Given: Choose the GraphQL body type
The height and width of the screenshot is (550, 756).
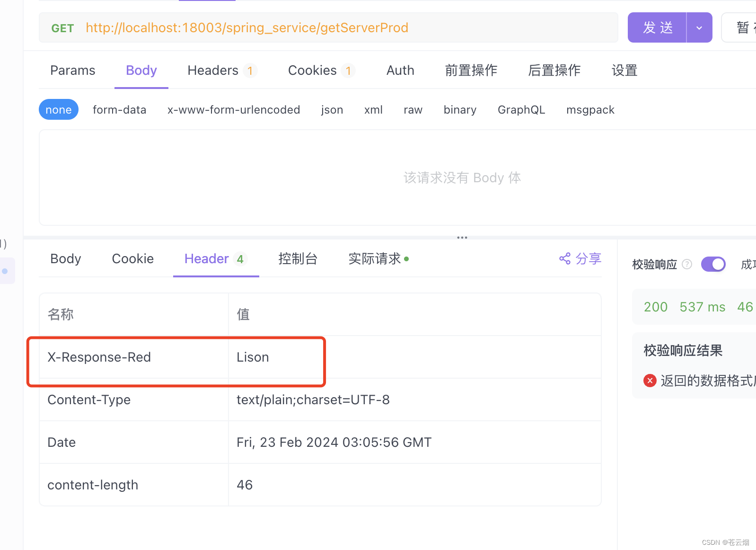Looking at the screenshot, I should click(x=521, y=109).
